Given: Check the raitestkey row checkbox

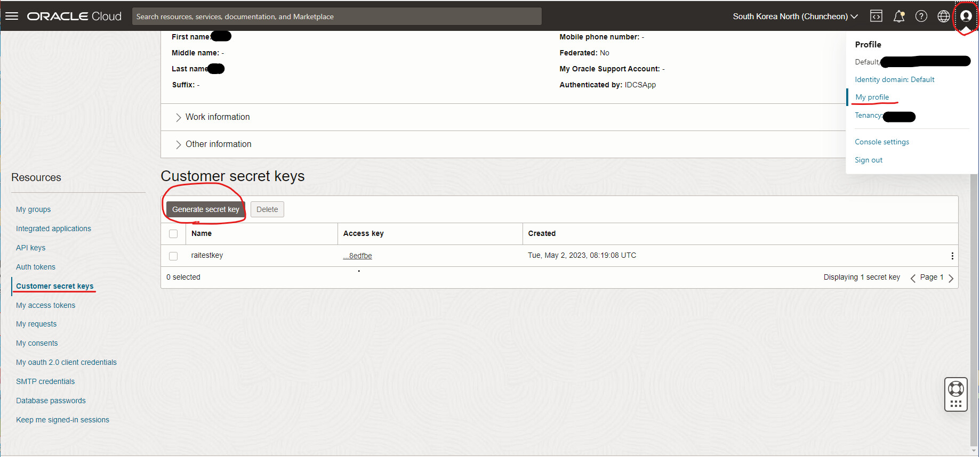Looking at the screenshot, I should coord(173,256).
